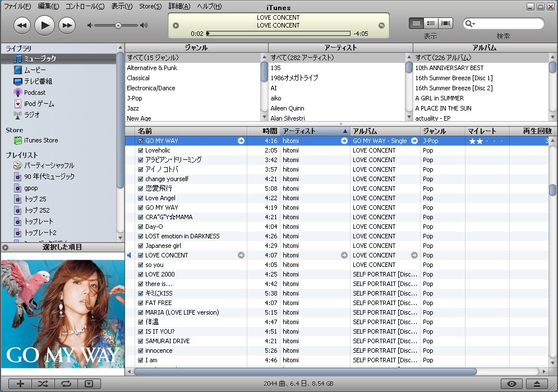The height and width of the screenshot is (392, 558).
Task: Open the コントロール(C) menu
Action: 85,6
